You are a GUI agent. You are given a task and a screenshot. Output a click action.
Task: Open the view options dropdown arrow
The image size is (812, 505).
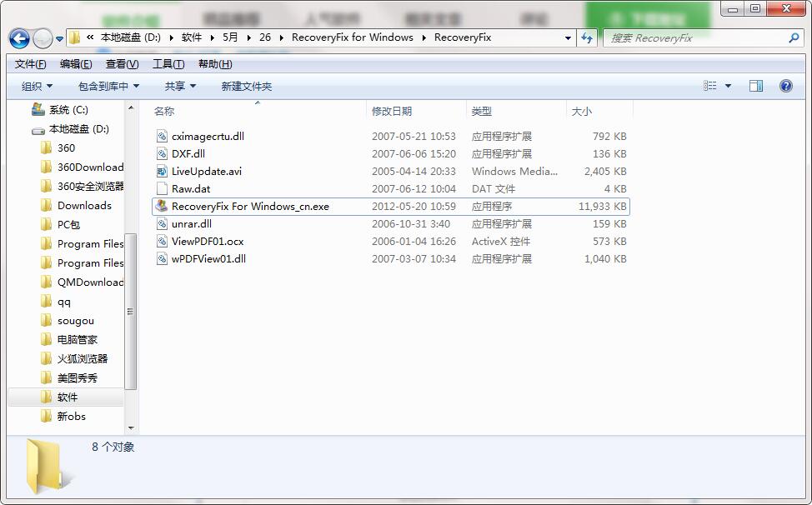728,86
